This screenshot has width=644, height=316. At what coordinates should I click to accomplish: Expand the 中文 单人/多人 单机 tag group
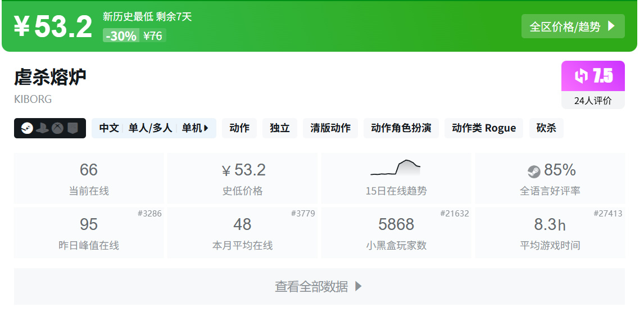point(154,128)
